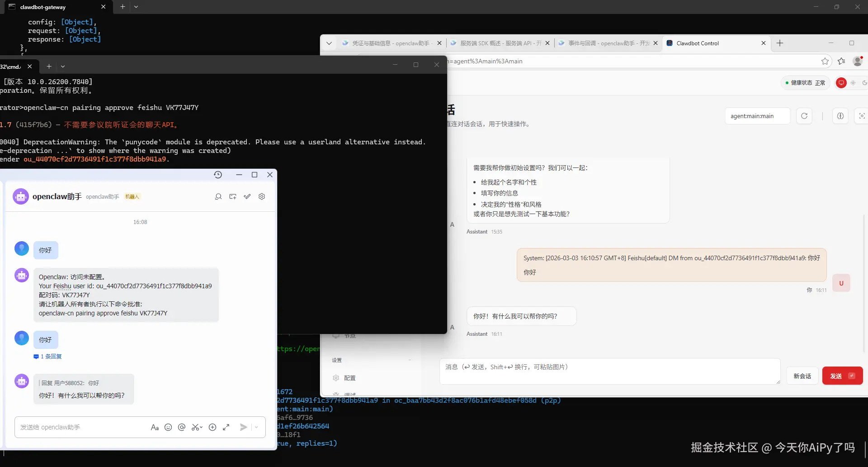Image resolution: width=868 pixels, height=467 pixels.
Task: Open the browser tab search chevron
Action: click(329, 43)
